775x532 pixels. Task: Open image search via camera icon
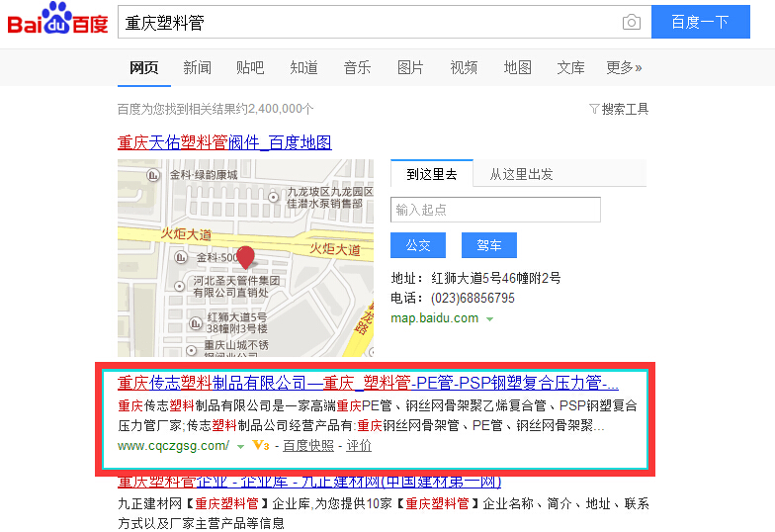tap(631, 23)
